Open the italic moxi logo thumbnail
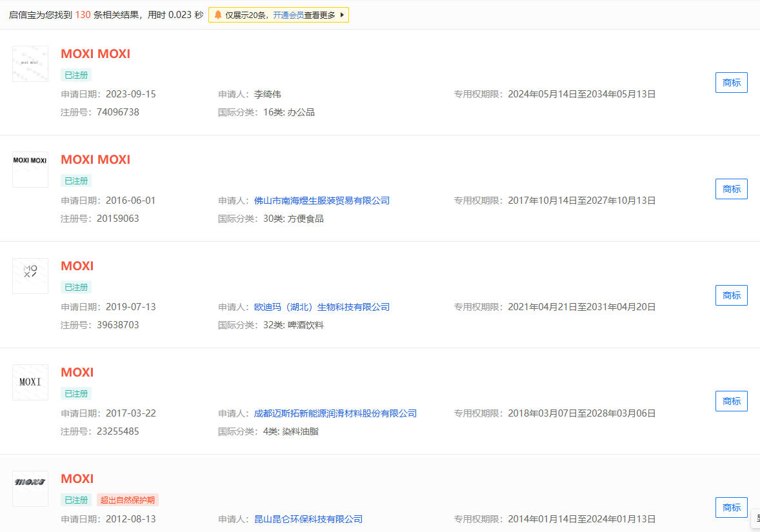Screen dimensions: 760x532 [30, 488]
